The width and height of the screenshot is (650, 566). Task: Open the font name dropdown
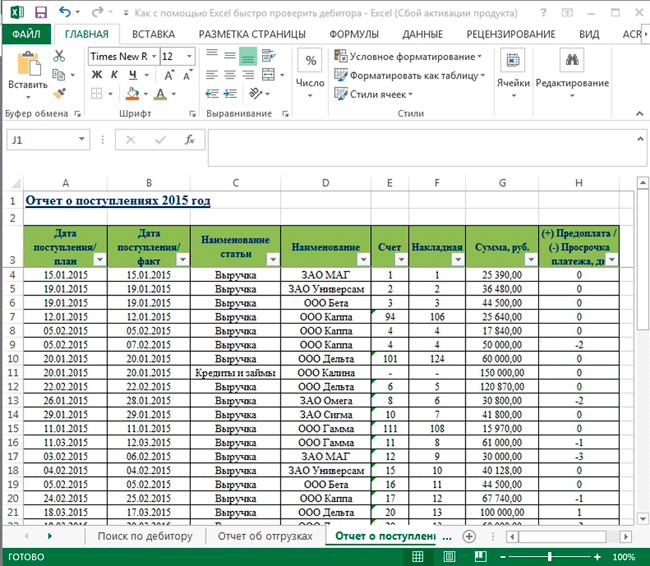point(154,56)
